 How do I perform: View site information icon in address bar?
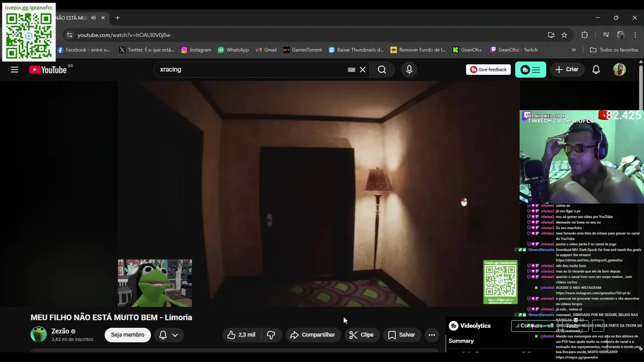pyautogui.click(x=69, y=35)
